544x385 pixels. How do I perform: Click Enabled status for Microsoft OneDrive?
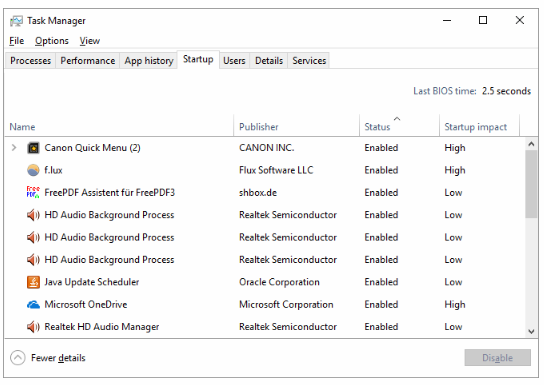[x=381, y=305]
